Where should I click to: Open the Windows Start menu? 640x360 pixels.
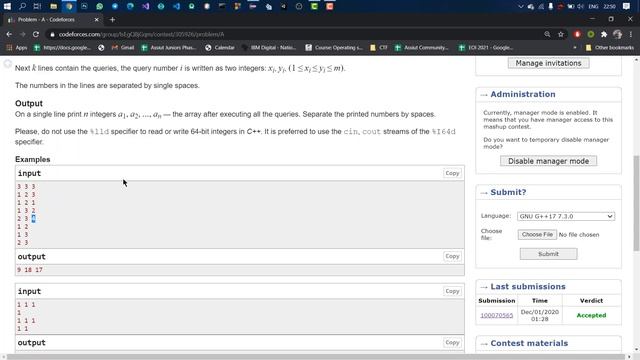(7, 6)
